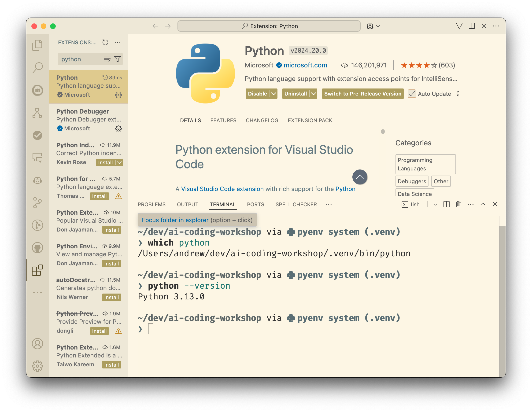This screenshot has width=532, height=412.
Task: Go forward in navigation history
Action: 168,26
